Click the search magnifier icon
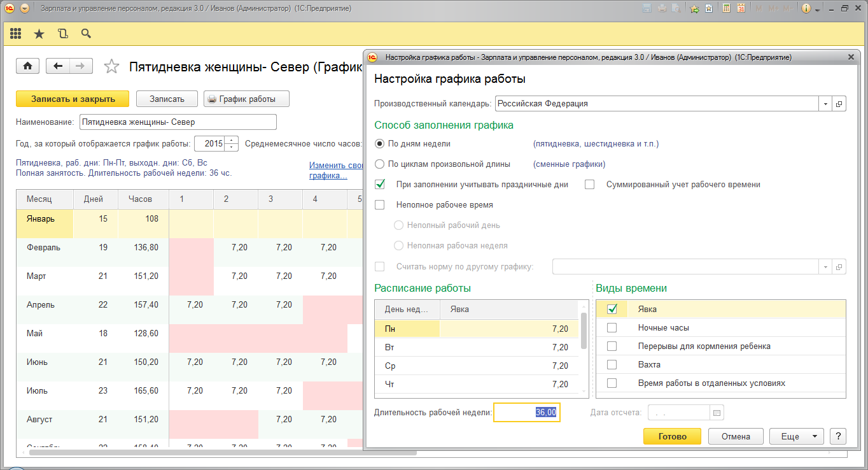The width and height of the screenshot is (868, 470). (86, 34)
